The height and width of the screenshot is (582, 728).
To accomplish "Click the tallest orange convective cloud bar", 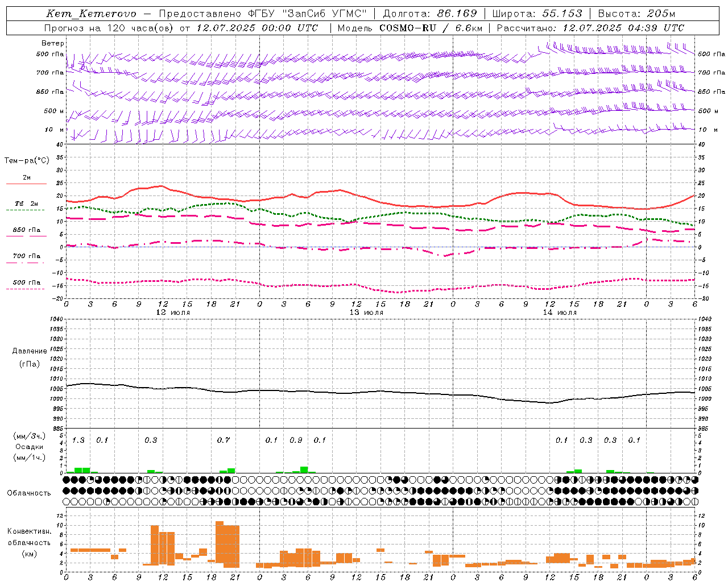I will pyautogui.click(x=220, y=542).
